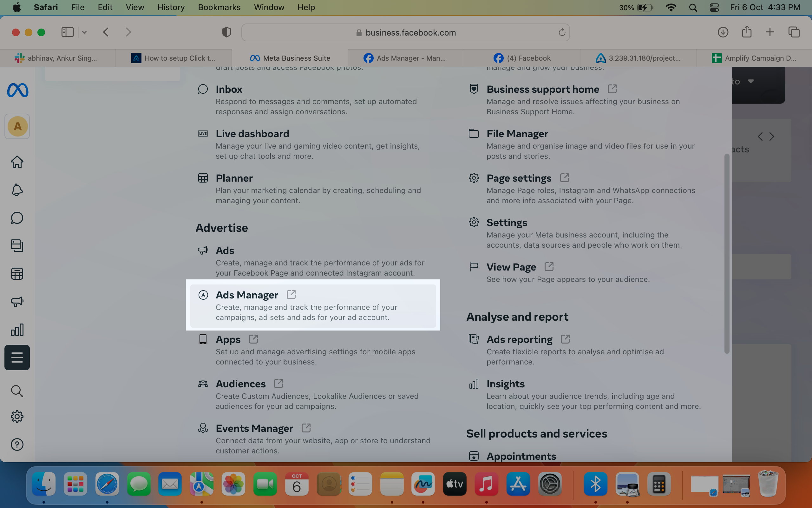The height and width of the screenshot is (508, 812).
Task: Open Insights bar chart icon in sidebar
Action: 17,330
